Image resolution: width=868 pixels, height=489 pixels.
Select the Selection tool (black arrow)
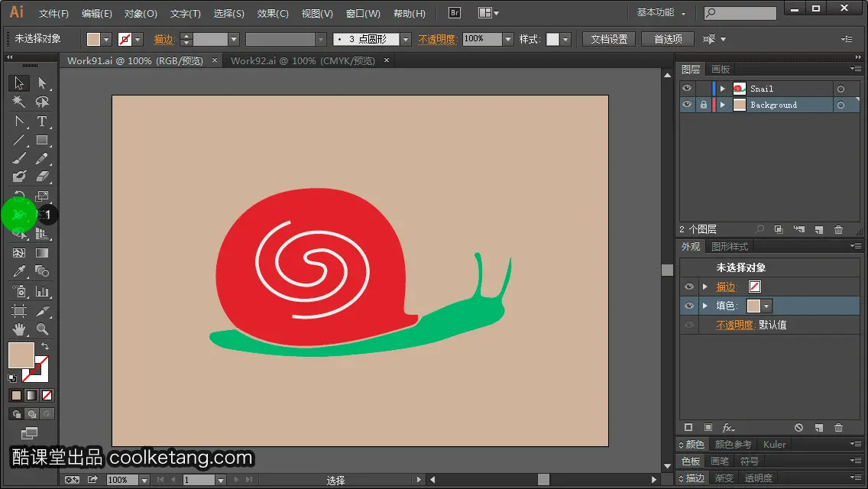[x=19, y=83]
